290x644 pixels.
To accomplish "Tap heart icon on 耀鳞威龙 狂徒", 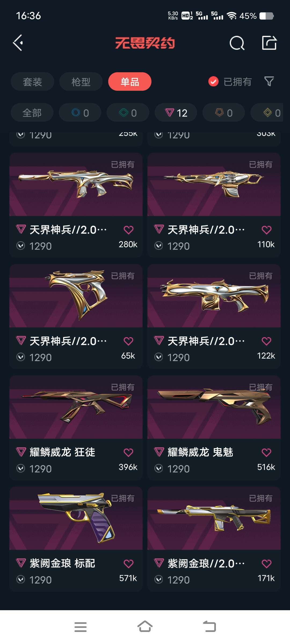I will point(128,452).
